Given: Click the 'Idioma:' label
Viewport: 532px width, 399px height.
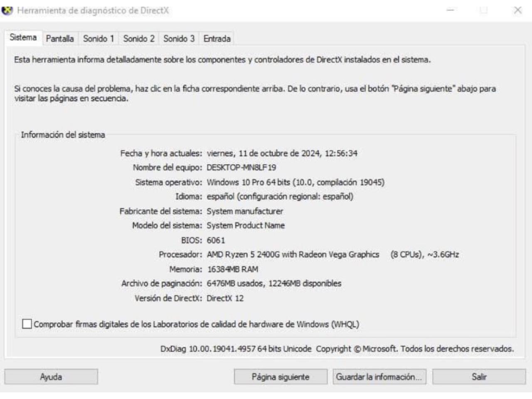Looking at the screenshot, I should [189, 196].
